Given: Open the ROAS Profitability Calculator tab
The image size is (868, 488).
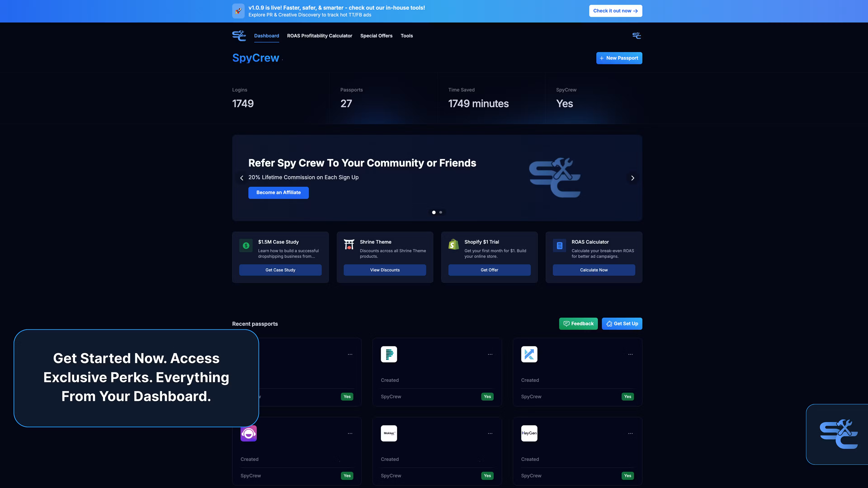Looking at the screenshot, I should pyautogui.click(x=319, y=36).
